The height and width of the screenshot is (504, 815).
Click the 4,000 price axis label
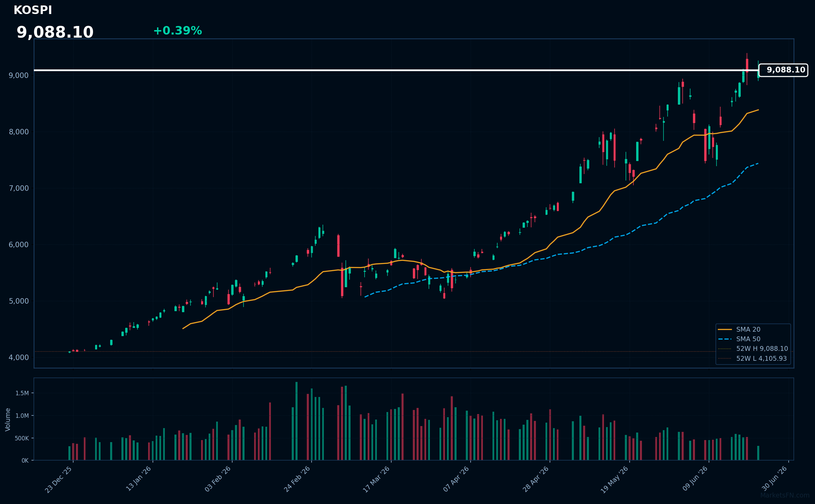tap(19, 358)
